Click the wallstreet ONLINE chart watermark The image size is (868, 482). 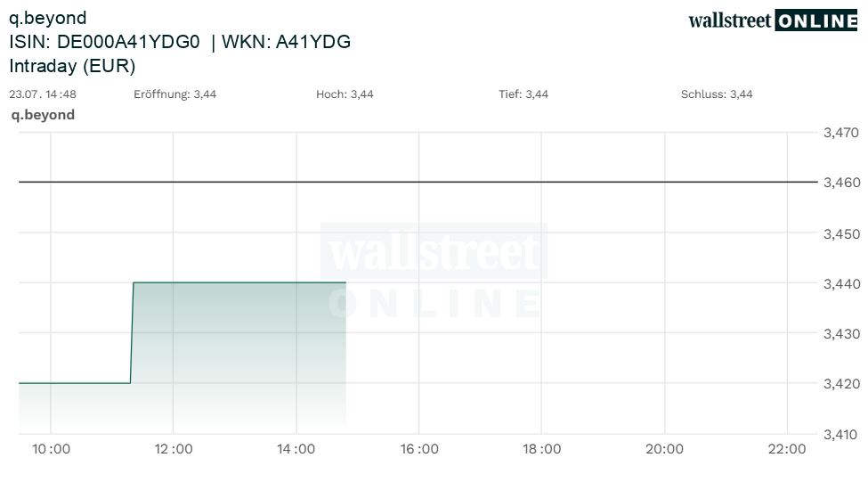tap(434, 273)
